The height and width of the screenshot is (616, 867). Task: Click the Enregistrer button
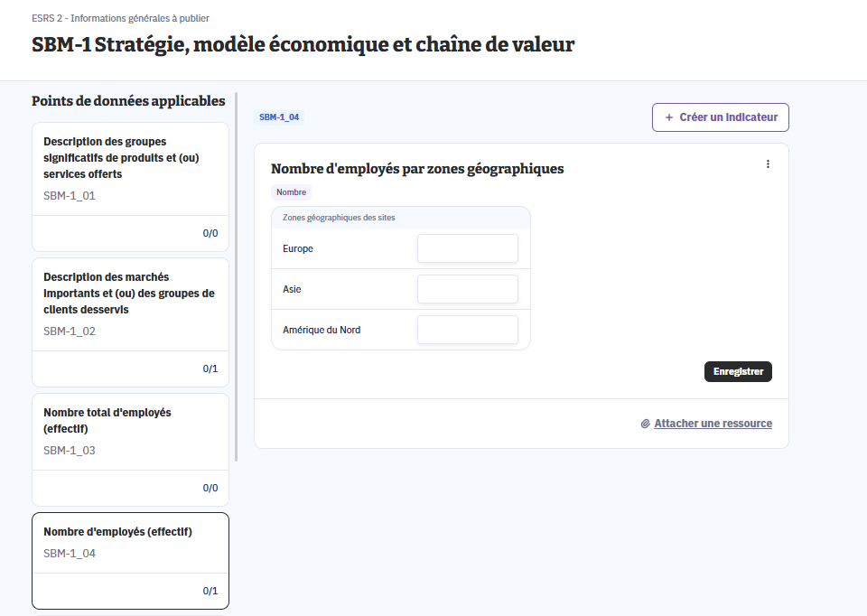coord(738,371)
